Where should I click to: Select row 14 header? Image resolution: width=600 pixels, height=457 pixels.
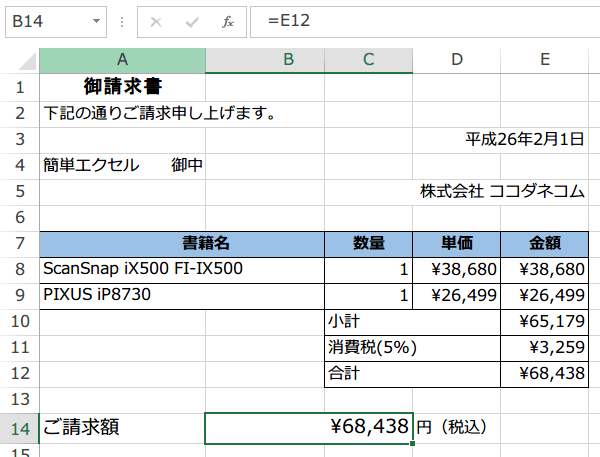coord(20,429)
